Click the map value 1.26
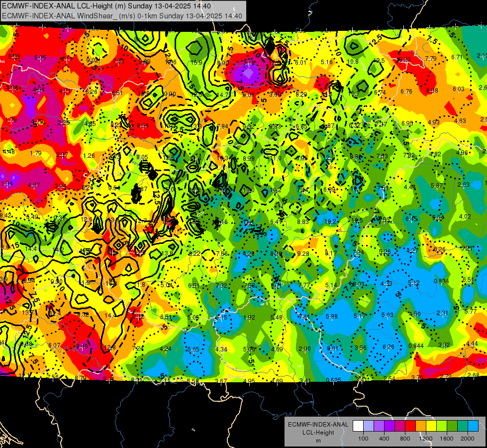 pos(89,155)
